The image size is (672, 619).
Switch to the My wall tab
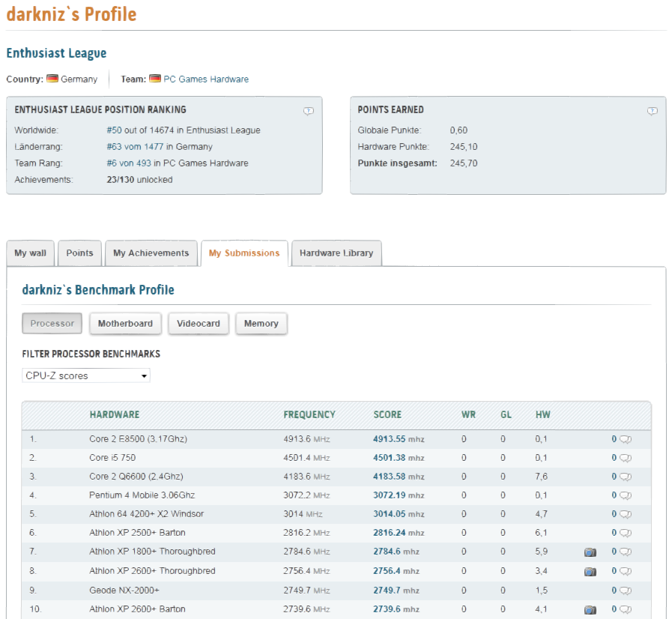(x=30, y=253)
